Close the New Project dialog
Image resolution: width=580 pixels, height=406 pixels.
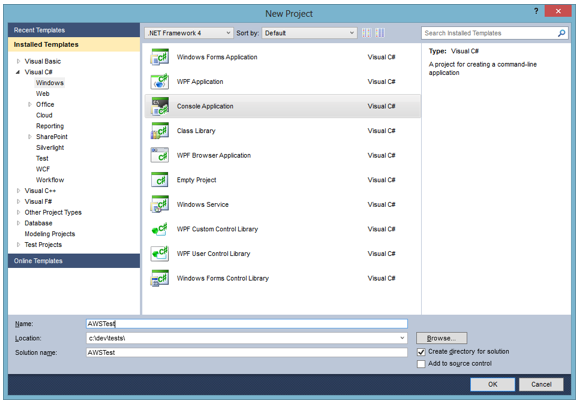tap(558, 11)
